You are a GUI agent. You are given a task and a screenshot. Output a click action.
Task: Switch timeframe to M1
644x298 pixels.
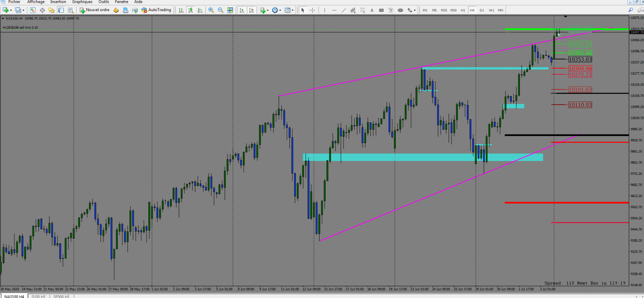[x=425, y=10]
